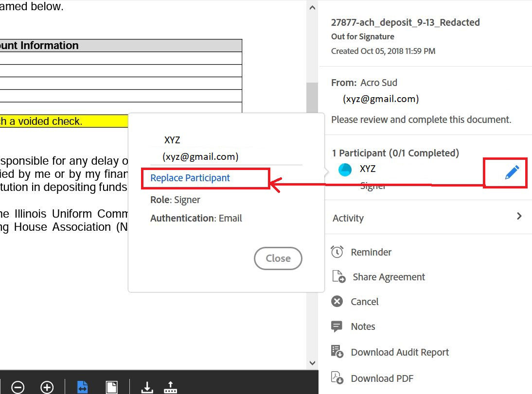Click the Account Information table header
This screenshot has height=394, width=532.
(x=121, y=46)
